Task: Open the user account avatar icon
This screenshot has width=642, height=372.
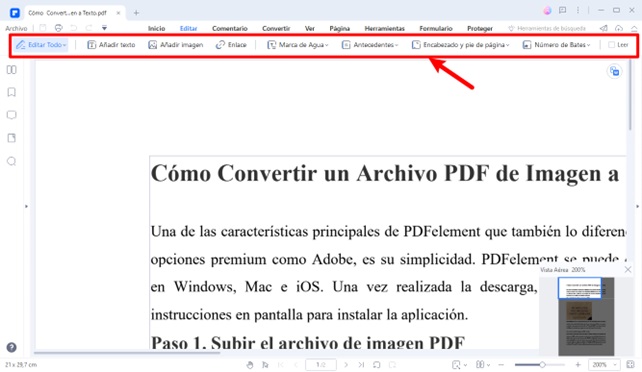Action: point(547,11)
